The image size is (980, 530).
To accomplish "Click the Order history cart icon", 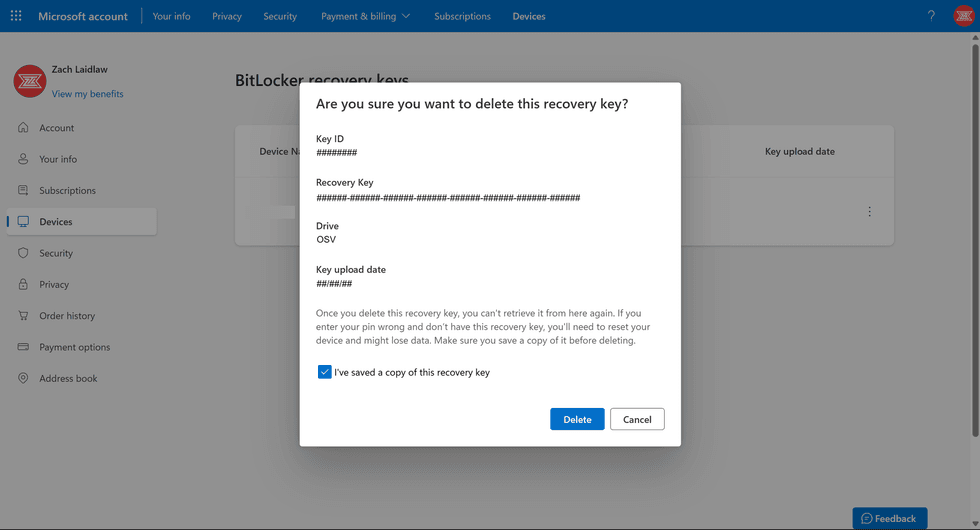I will tap(23, 316).
